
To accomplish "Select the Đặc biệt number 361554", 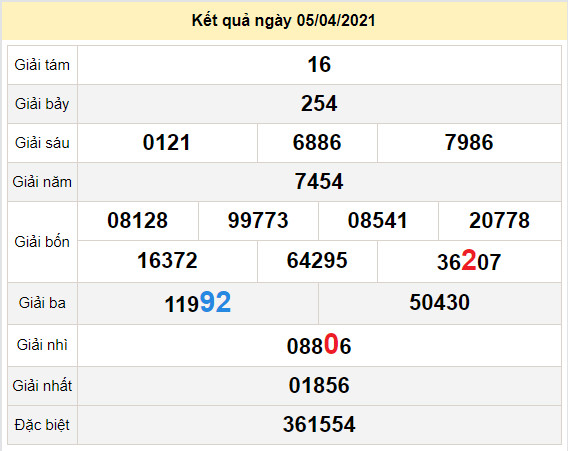I will tap(319, 425).
